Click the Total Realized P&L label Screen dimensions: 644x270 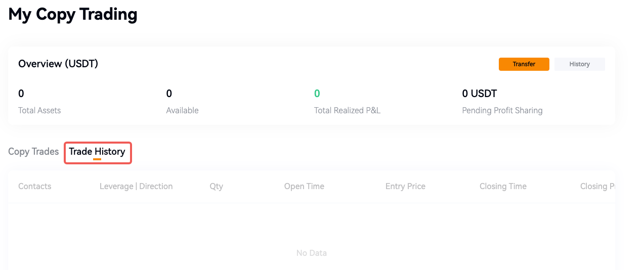(347, 110)
